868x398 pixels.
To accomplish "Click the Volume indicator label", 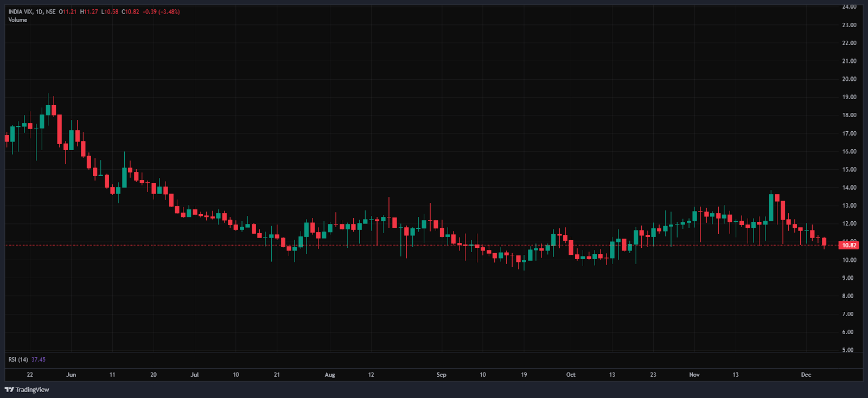I will pyautogui.click(x=17, y=20).
